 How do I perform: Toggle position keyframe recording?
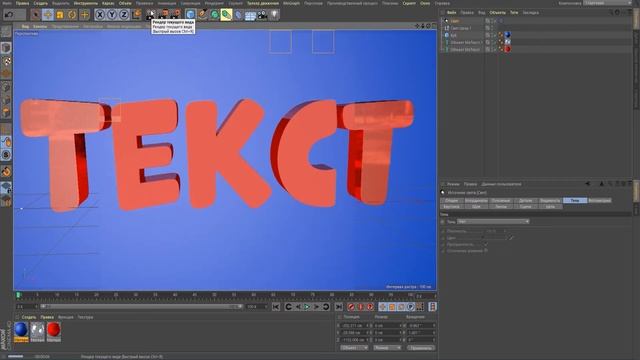tap(382, 307)
